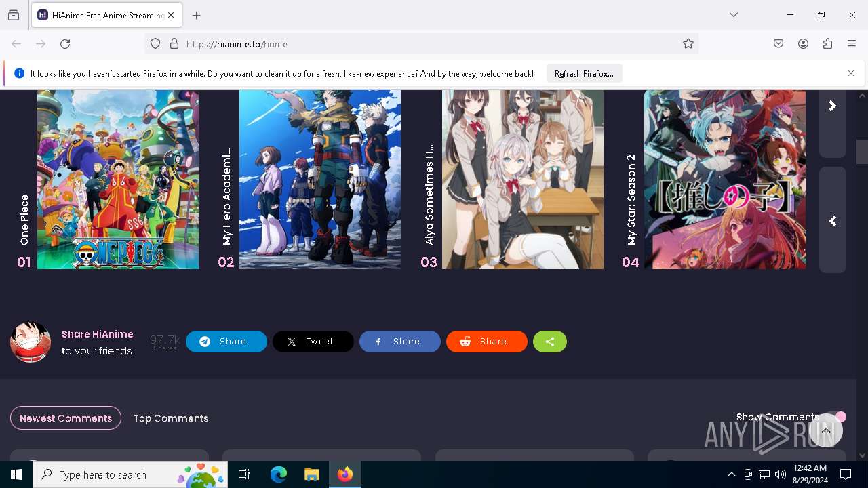
Task: Open Firefox application menu
Action: pos(852,44)
